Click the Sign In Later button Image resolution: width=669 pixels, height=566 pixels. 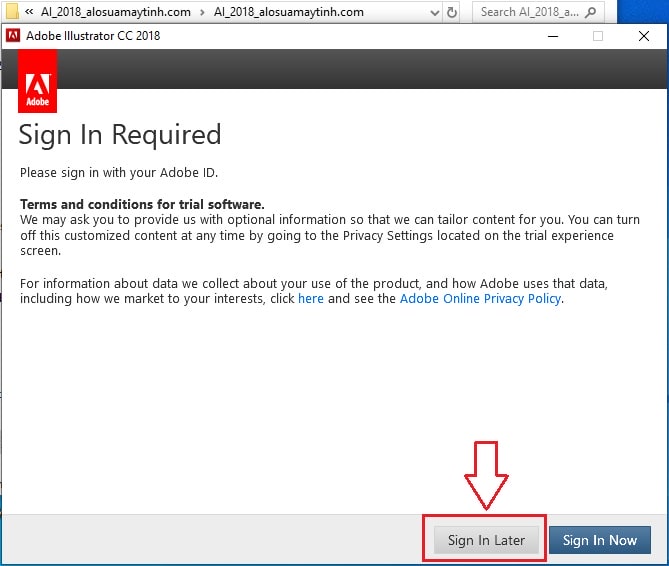pos(486,540)
